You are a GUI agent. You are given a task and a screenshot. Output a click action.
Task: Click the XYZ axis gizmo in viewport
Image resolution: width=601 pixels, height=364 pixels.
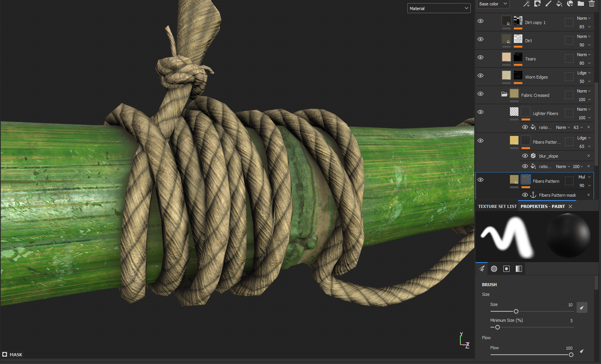[464, 340]
